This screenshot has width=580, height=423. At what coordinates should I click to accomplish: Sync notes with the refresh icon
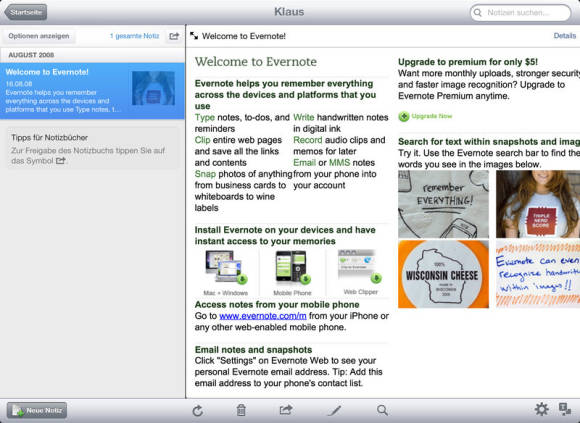(198, 410)
